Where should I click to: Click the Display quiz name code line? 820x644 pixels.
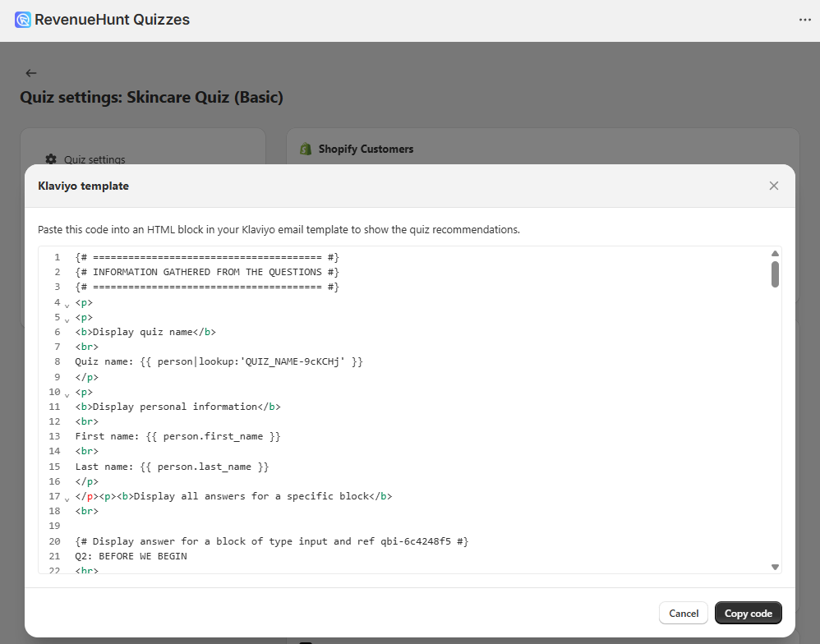click(145, 332)
